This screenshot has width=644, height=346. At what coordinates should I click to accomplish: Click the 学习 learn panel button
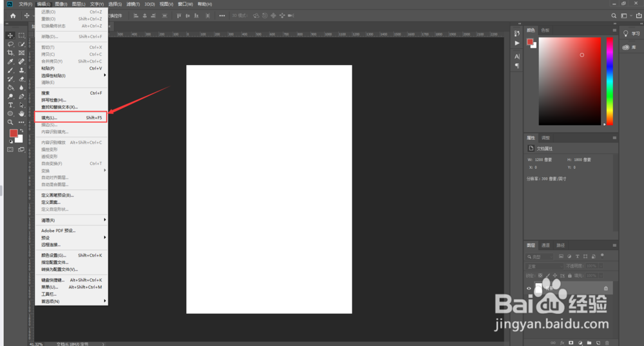pyautogui.click(x=632, y=34)
